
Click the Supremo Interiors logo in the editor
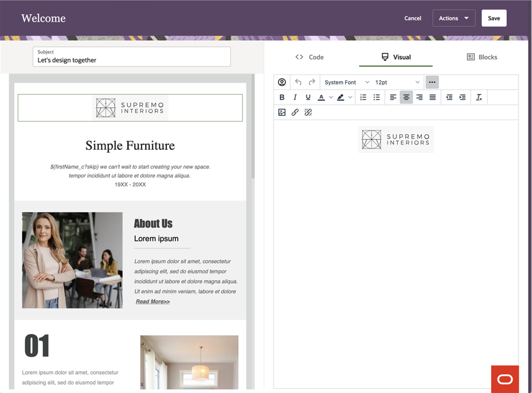pos(396,139)
